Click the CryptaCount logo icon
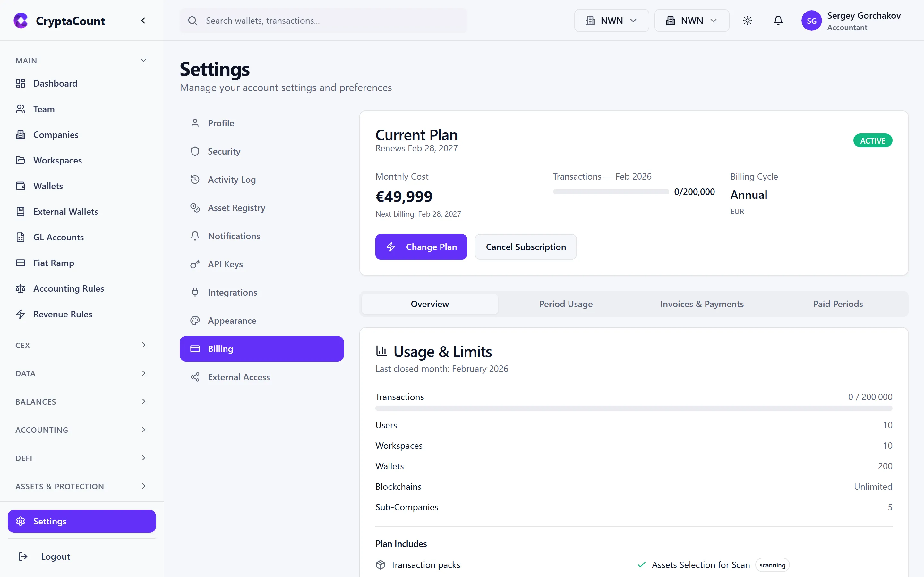Viewport: 924px width, 577px height. pos(21,21)
